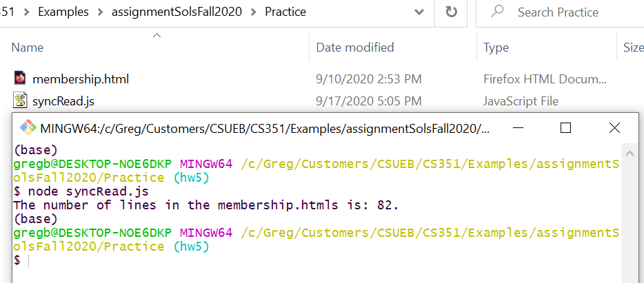Viewport: 644px width, 283px height.
Task: Click the sort arrow above Name column
Action: 157,36
